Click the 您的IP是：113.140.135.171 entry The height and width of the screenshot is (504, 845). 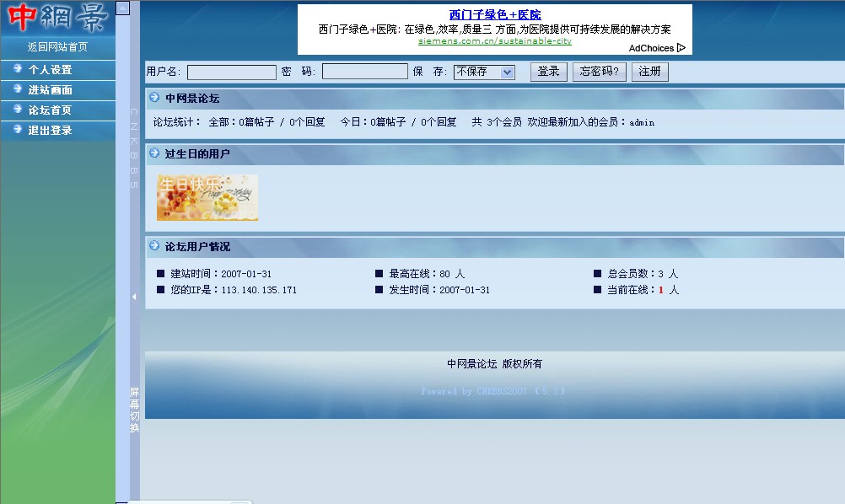(x=234, y=290)
